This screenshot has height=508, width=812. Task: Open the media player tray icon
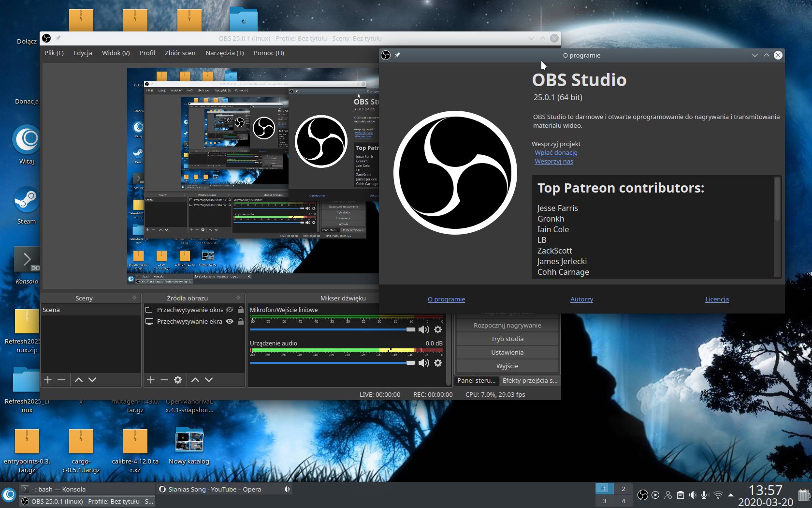click(x=655, y=495)
